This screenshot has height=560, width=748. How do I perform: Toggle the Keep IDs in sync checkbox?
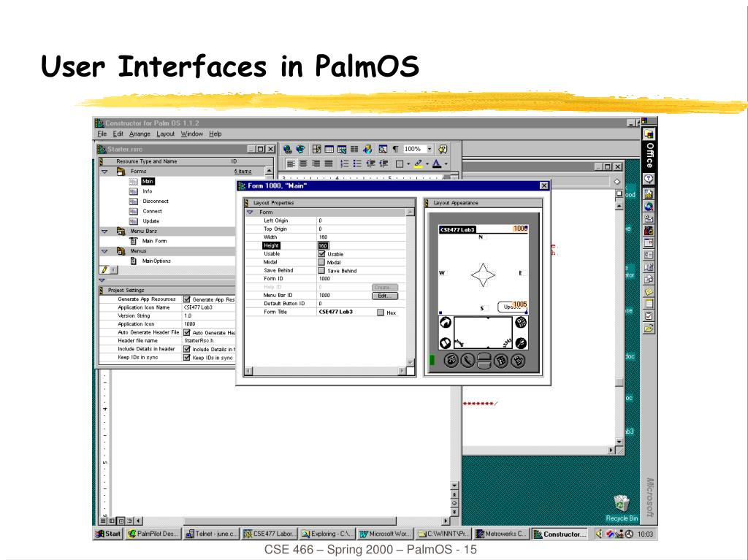coord(187,357)
